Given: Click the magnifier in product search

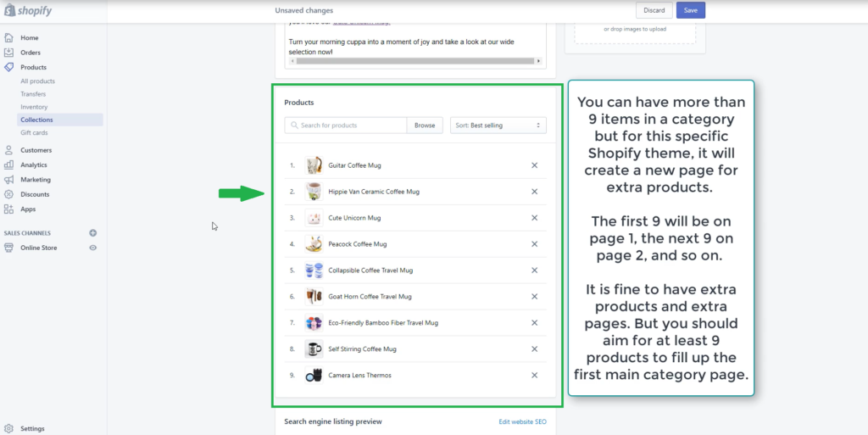Looking at the screenshot, I should 294,125.
